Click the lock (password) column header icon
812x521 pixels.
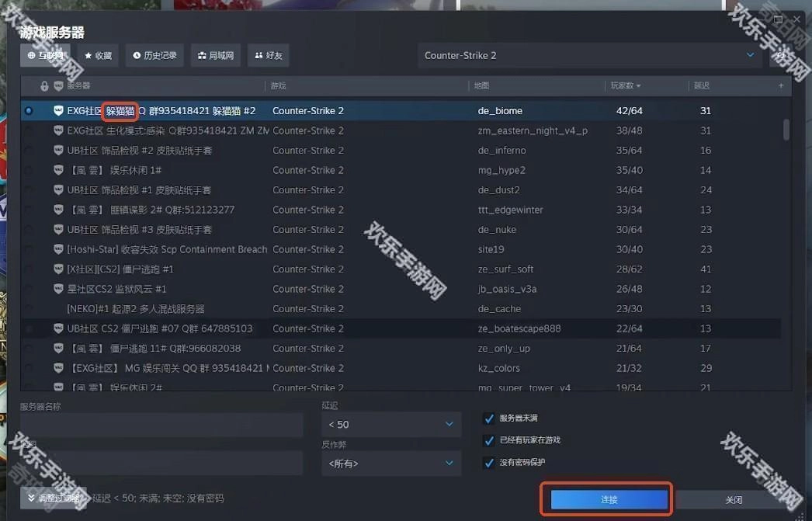pyautogui.click(x=44, y=85)
